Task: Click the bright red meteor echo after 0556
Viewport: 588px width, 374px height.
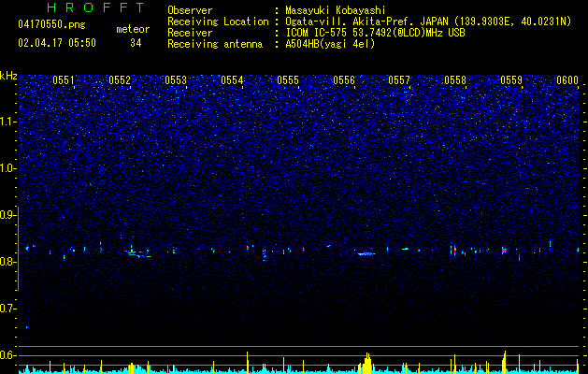Action: (x=366, y=254)
